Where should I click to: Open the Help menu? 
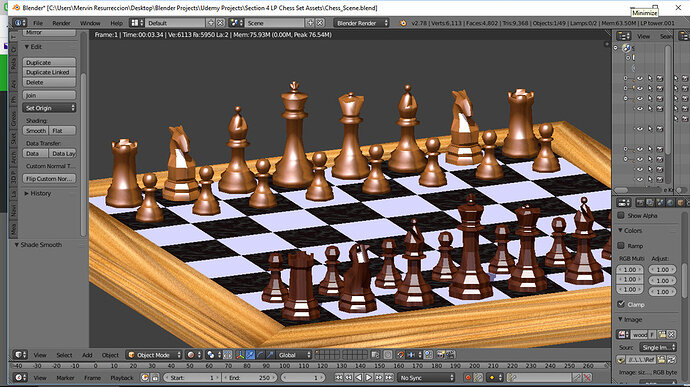coord(116,23)
